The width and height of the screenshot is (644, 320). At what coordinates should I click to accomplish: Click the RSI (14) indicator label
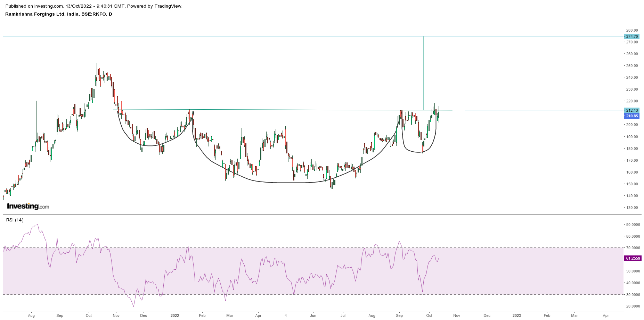click(x=15, y=220)
